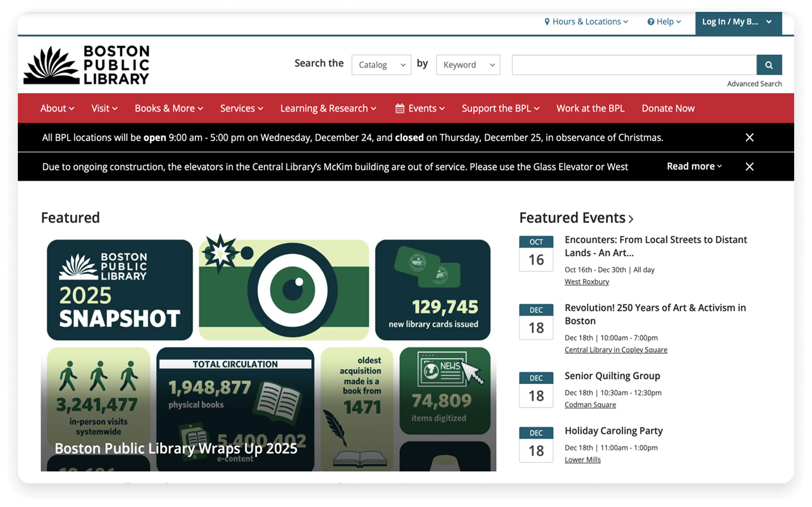Click the Senior Quilting Group date icon
This screenshot has height=507, width=812.
(536, 390)
